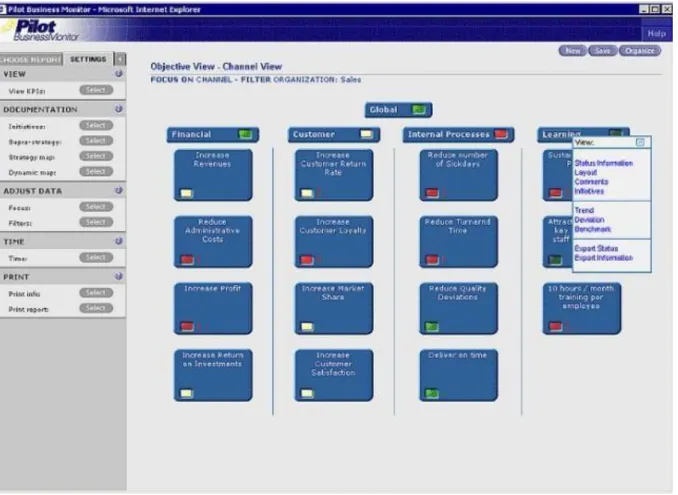Viewport: 678px width, 495px height.
Task: Choose Initiatives in the View popup menu
Action: [x=589, y=191]
